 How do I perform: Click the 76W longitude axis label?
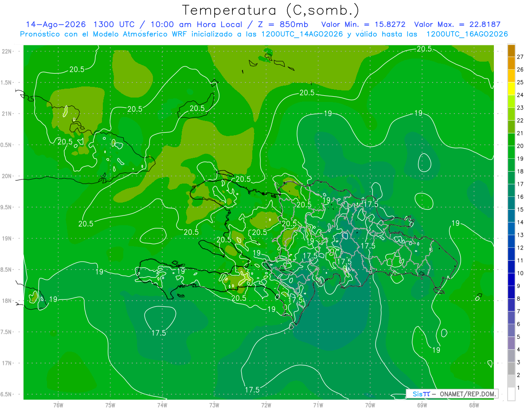coord(58,405)
